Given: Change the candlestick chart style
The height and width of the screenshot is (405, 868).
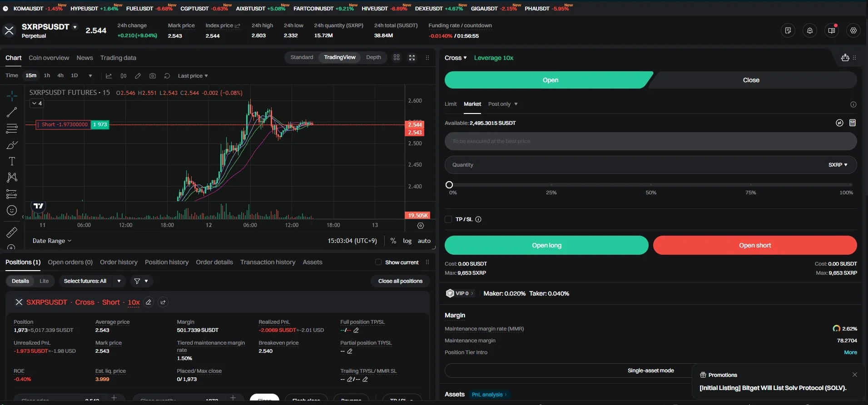Looking at the screenshot, I should click(123, 76).
